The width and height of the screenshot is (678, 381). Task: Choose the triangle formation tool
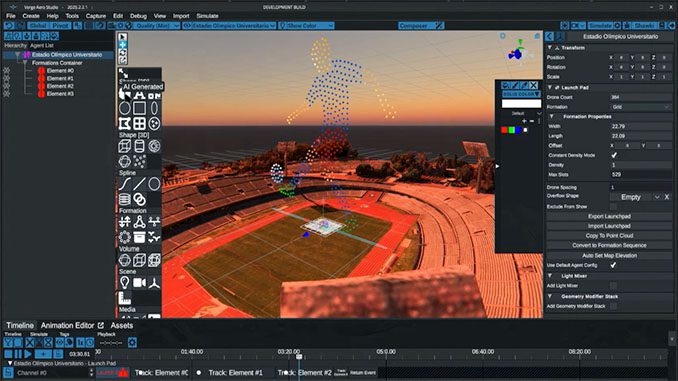[139, 222]
